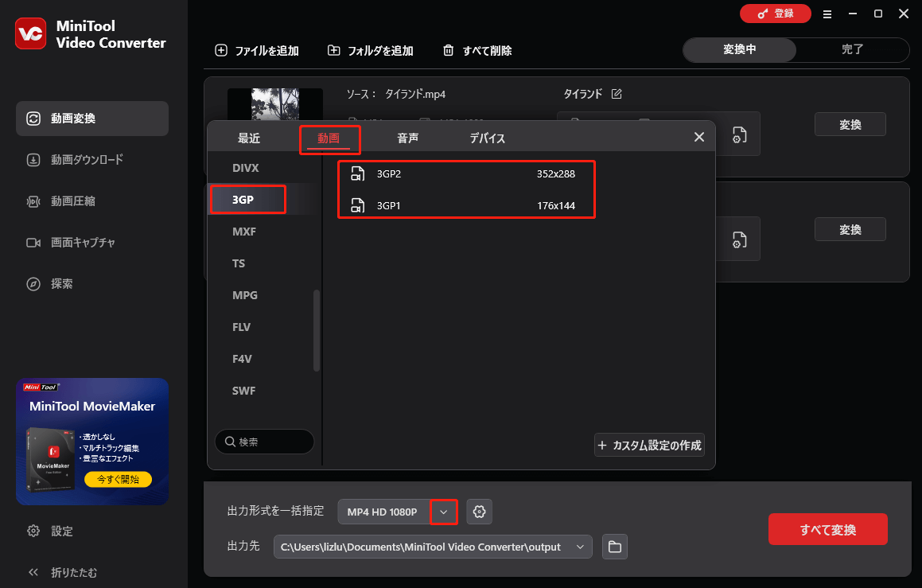
Task: Close the format selection popup
Action: [699, 137]
